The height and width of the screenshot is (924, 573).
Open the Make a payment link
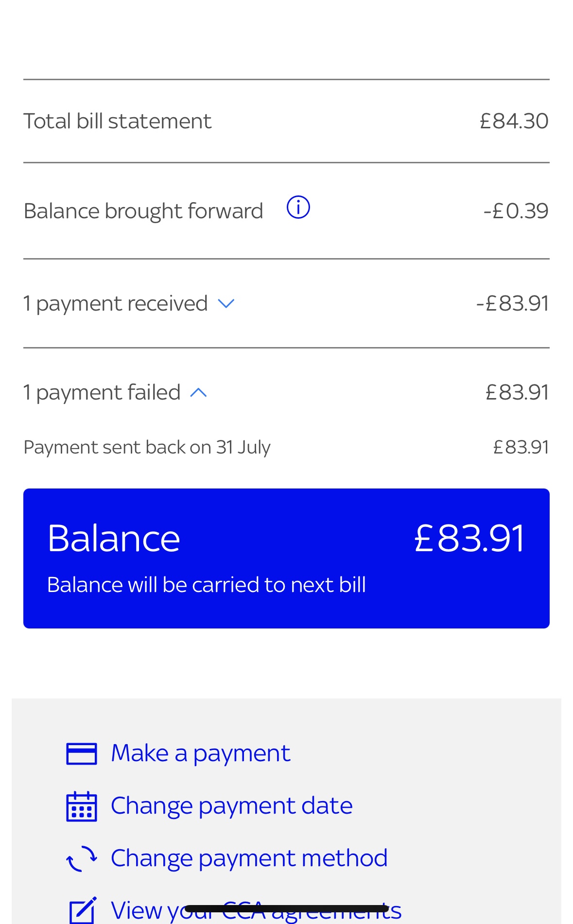point(200,753)
